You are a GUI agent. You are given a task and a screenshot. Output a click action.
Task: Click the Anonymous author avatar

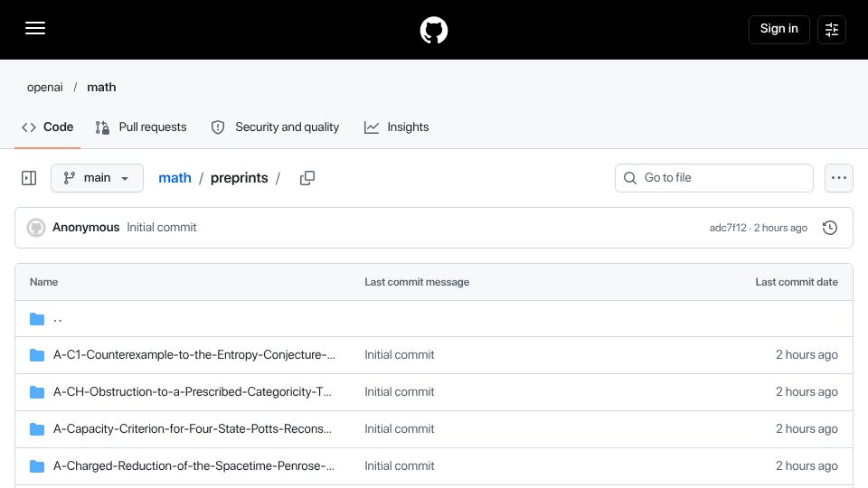point(36,228)
